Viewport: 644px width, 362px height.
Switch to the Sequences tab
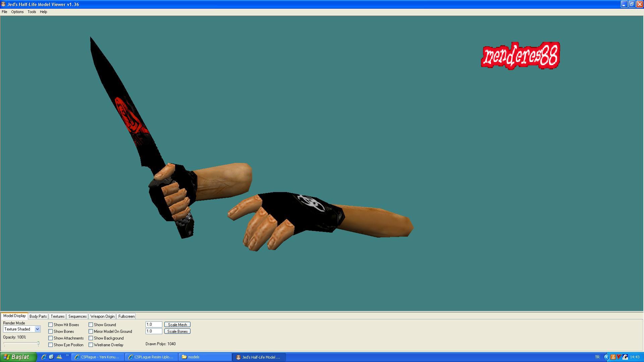(77, 316)
